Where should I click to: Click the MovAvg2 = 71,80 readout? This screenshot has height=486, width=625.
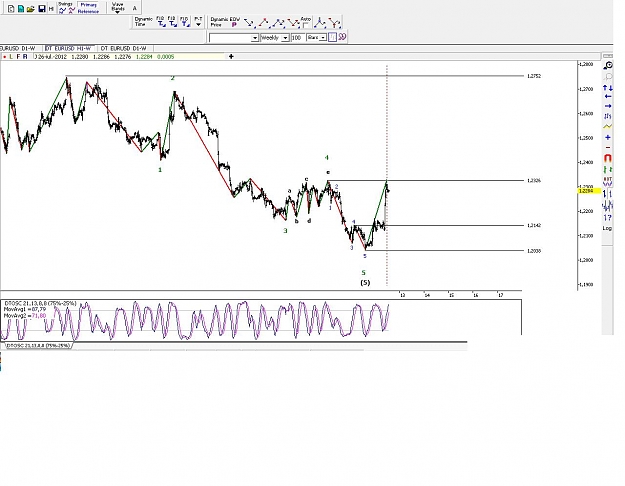tap(25, 315)
